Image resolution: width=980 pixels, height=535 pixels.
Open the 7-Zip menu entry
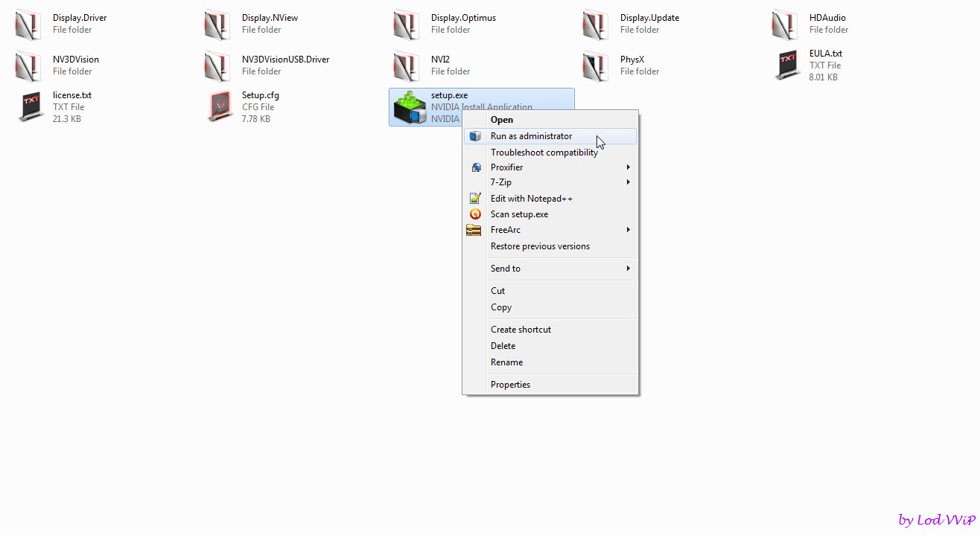coord(550,182)
